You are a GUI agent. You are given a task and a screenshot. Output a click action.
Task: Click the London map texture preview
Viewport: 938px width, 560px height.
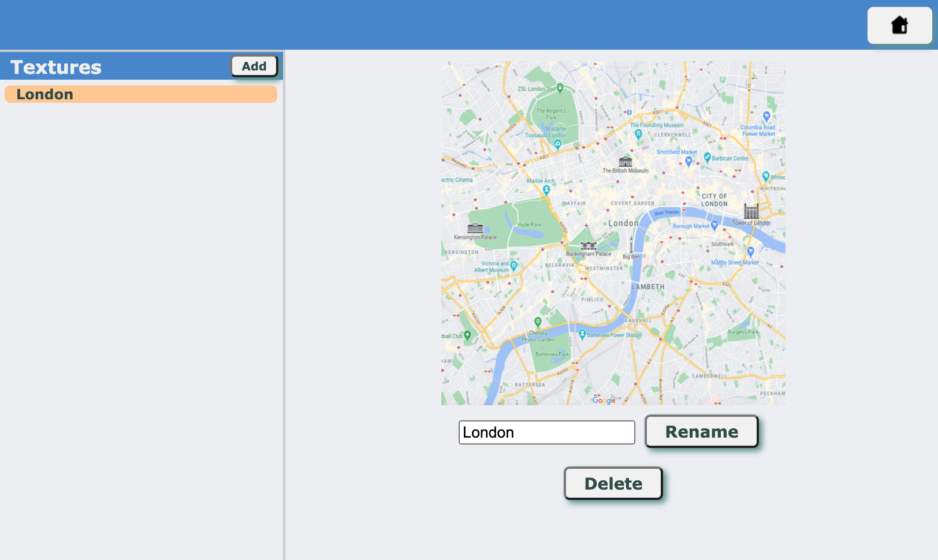tap(613, 233)
